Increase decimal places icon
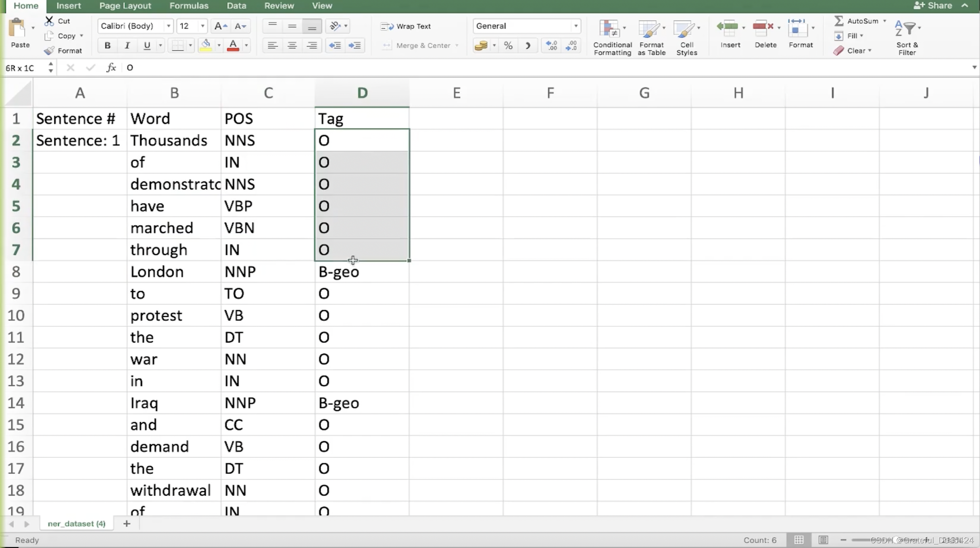980x548 pixels. point(551,46)
